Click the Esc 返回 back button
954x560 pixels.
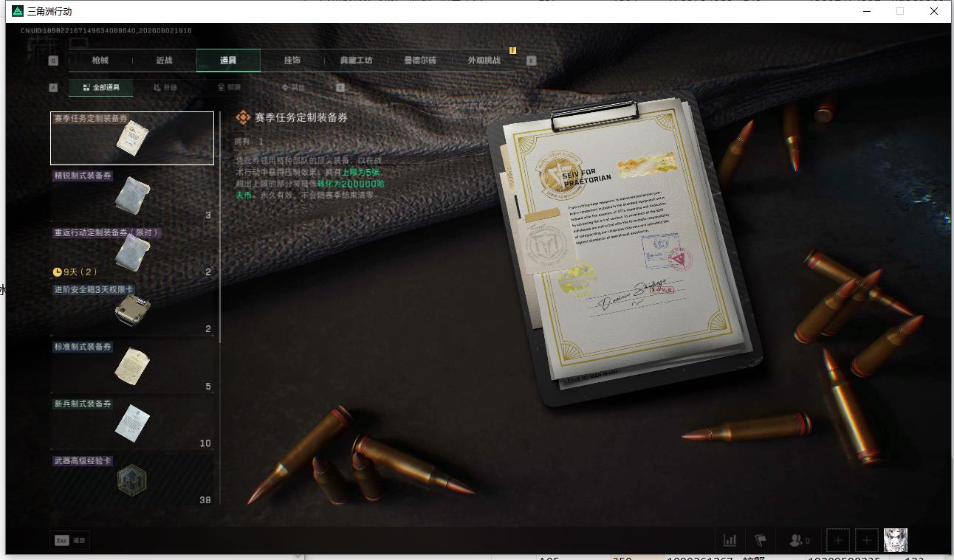tap(71, 540)
